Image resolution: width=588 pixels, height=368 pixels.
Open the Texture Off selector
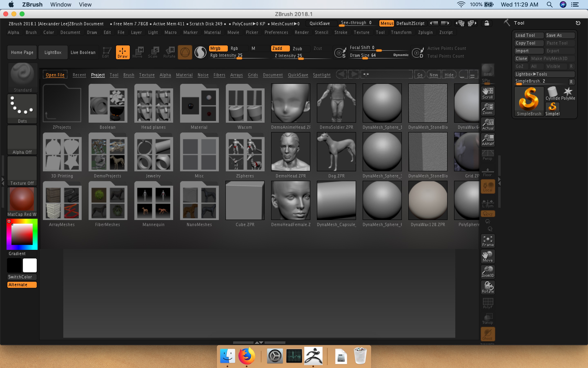point(22,171)
